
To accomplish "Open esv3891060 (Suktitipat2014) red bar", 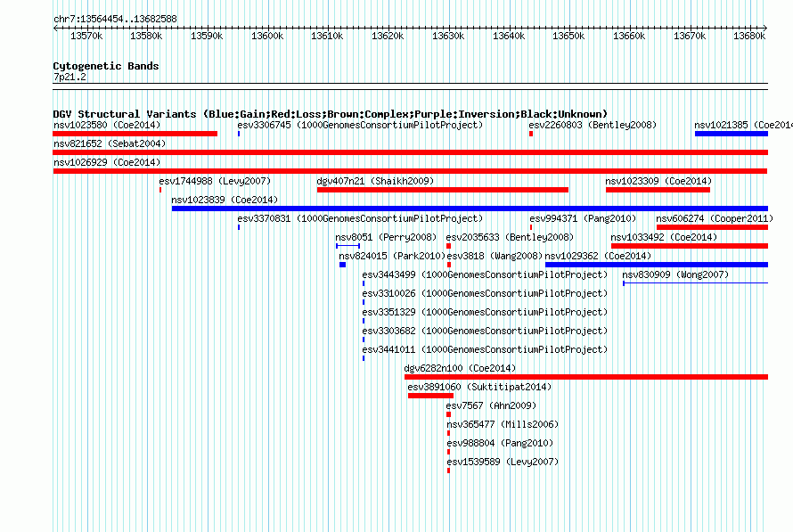I will point(430,396).
